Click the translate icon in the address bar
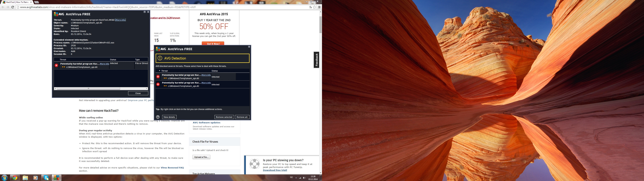 pos(310,7)
